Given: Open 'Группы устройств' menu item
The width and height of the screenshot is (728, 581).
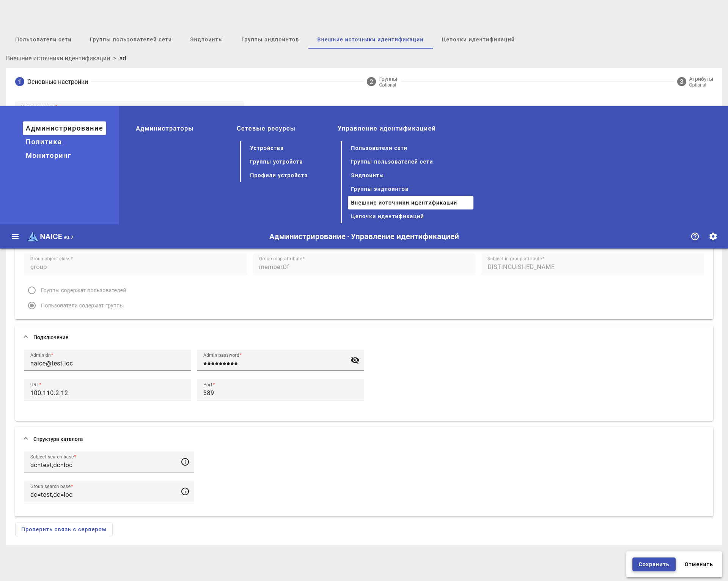Looking at the screenshot, I should coord(276,162).
